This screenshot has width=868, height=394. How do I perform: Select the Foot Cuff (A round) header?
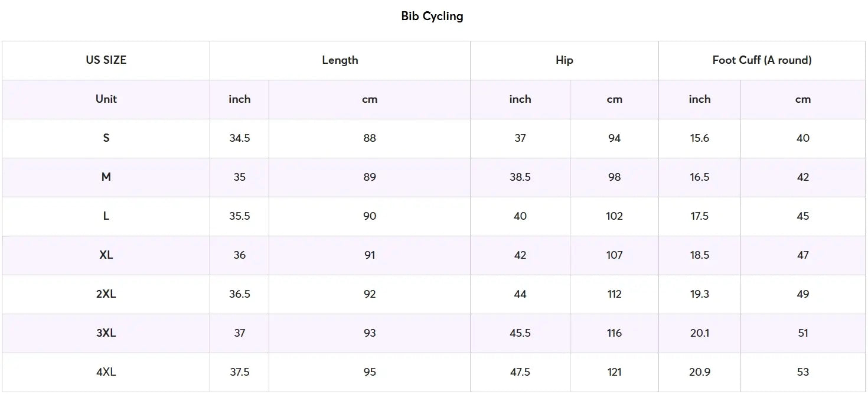click(762, 60)
